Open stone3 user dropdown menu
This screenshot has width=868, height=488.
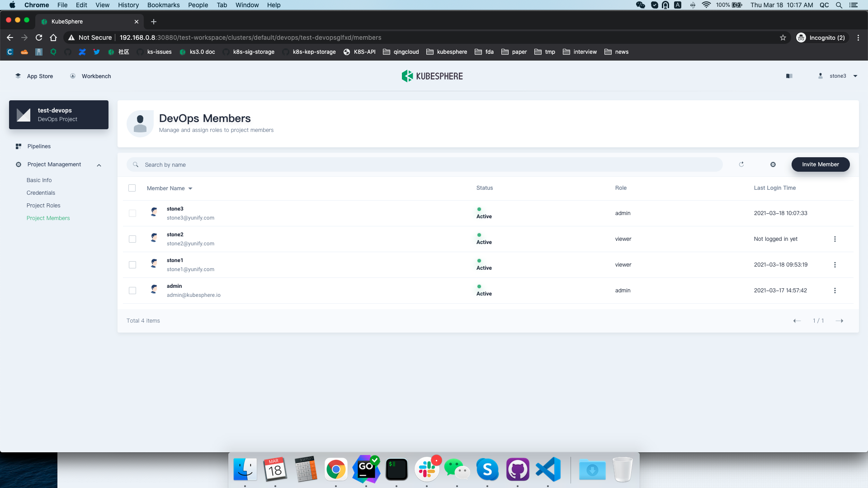[839, 76]
